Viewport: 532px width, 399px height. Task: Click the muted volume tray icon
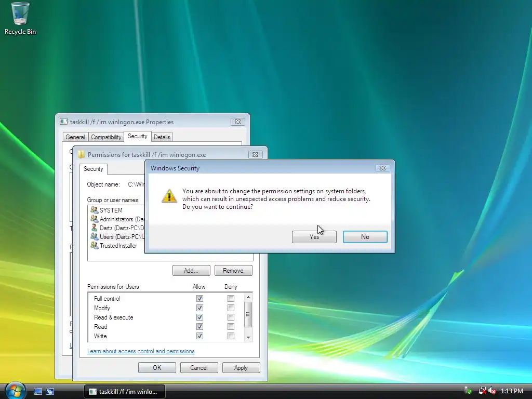[x=493, y=391]
